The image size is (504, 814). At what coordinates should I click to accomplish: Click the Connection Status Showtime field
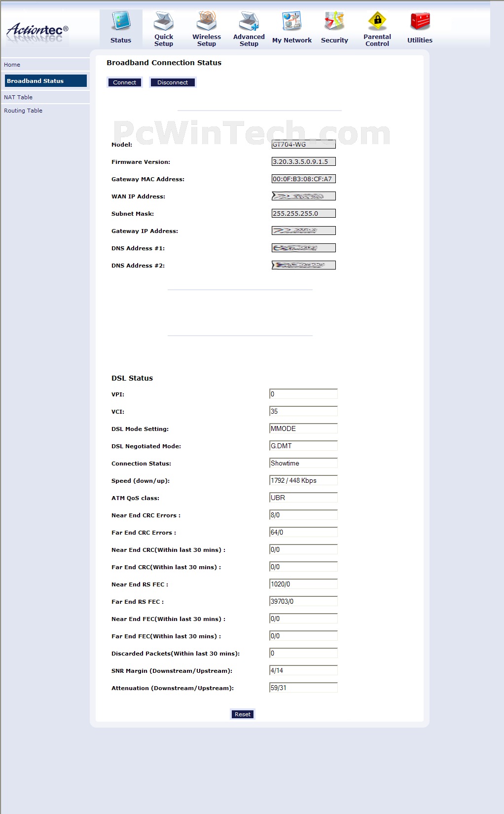tap(303, 463)
